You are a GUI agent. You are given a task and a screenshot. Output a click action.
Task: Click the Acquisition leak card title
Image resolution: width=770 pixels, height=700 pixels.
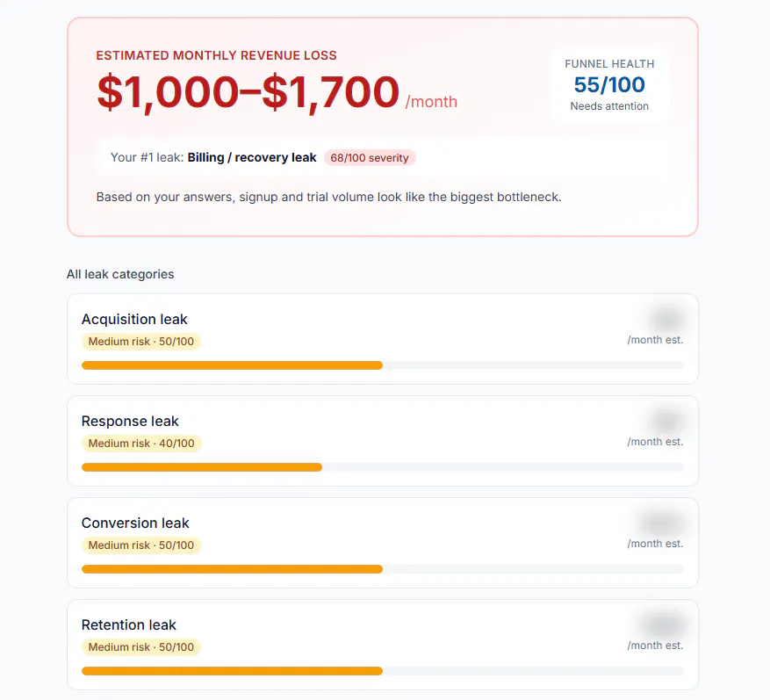coord(134,320)
